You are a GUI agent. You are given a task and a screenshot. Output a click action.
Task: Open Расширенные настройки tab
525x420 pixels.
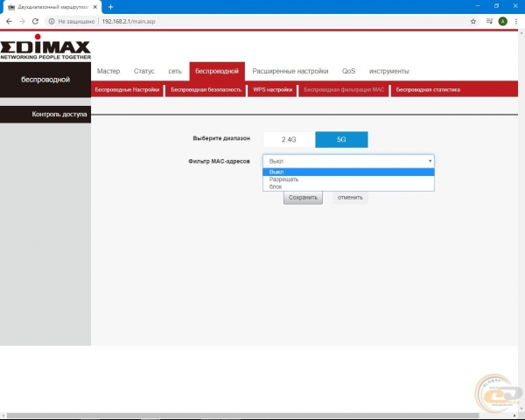click(290, 71)
